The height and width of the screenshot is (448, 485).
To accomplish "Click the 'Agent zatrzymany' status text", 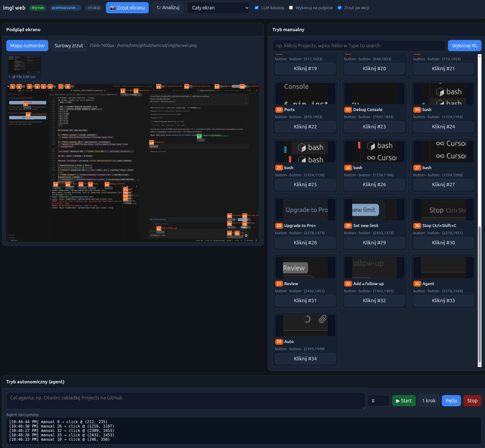I will [x=22, y=415].
